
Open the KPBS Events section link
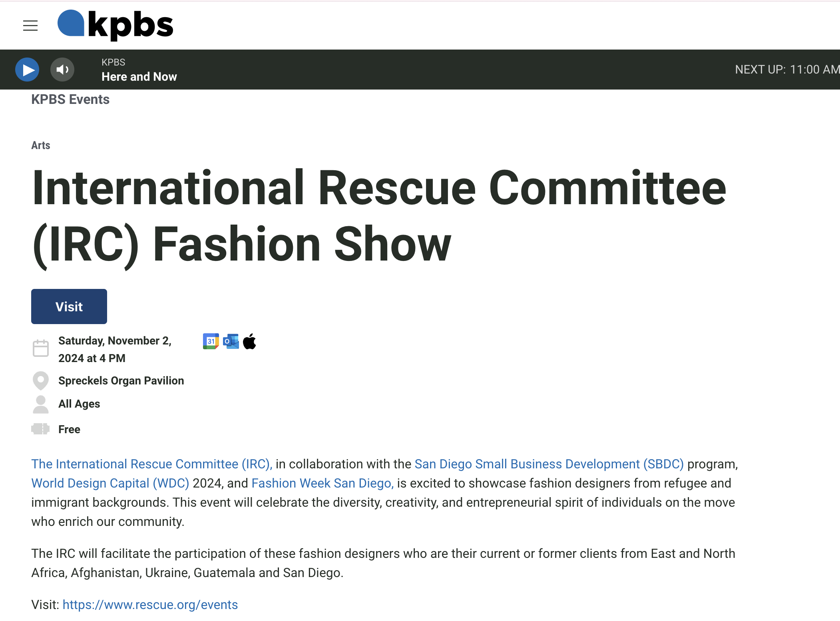[x=70, y=99]
